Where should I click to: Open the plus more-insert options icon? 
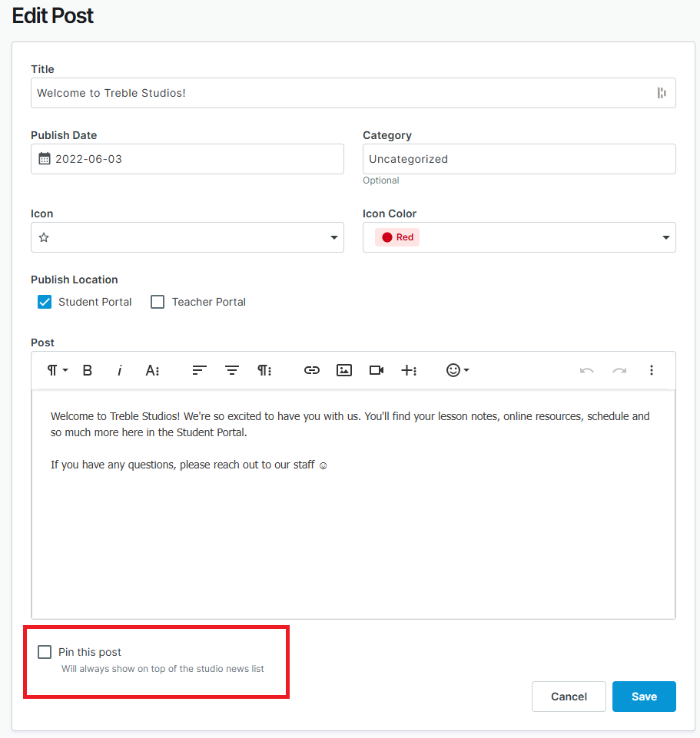point(409,370)
